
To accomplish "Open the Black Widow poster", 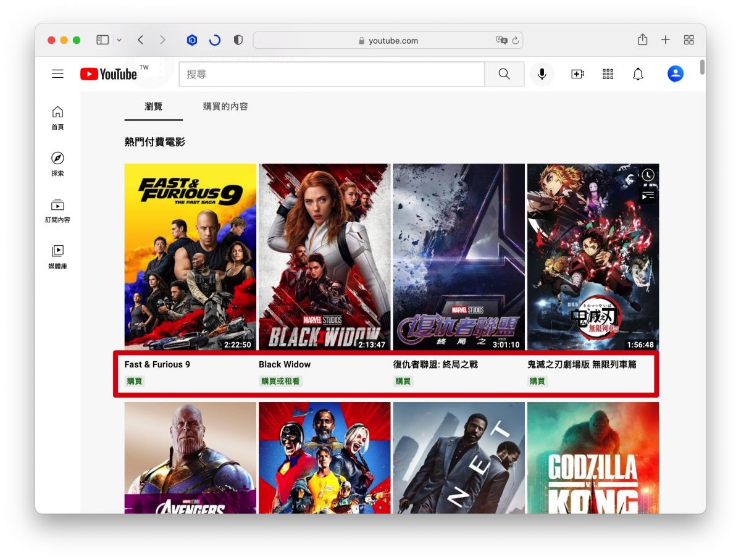I will tap(325, 257).
